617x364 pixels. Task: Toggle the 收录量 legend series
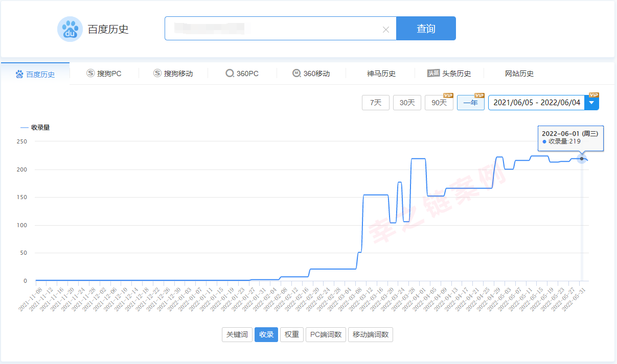35,127
